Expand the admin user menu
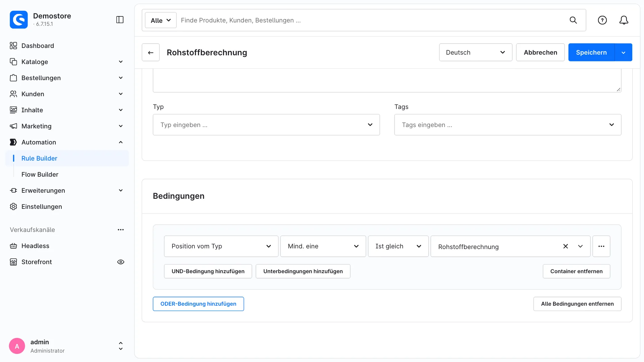The height and width of the screenshot is (362, 644). pyautogui.click(x=121, y=346)
